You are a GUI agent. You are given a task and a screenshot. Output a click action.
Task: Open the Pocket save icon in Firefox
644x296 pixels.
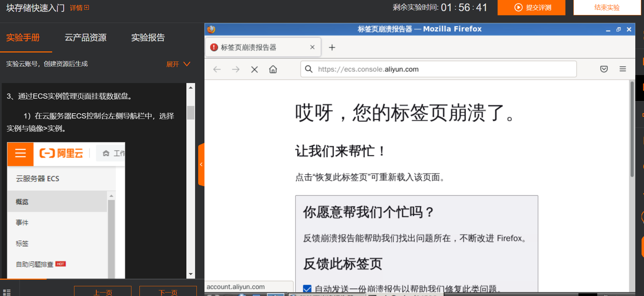point(604,69)
